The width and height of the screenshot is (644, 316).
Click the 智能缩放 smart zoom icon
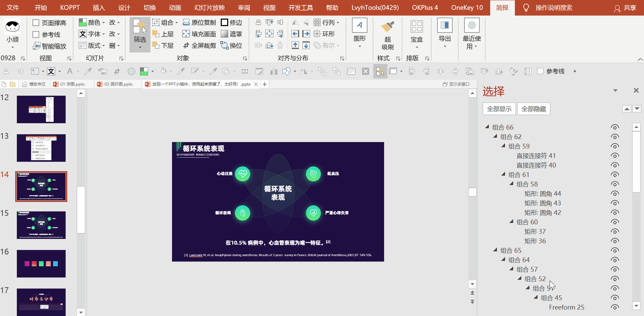37,46
